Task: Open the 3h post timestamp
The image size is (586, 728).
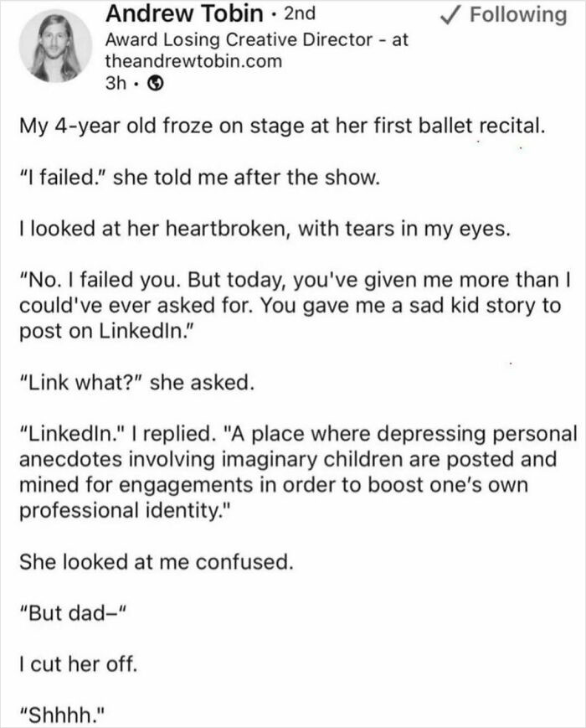Action: [x=114, y=81]
